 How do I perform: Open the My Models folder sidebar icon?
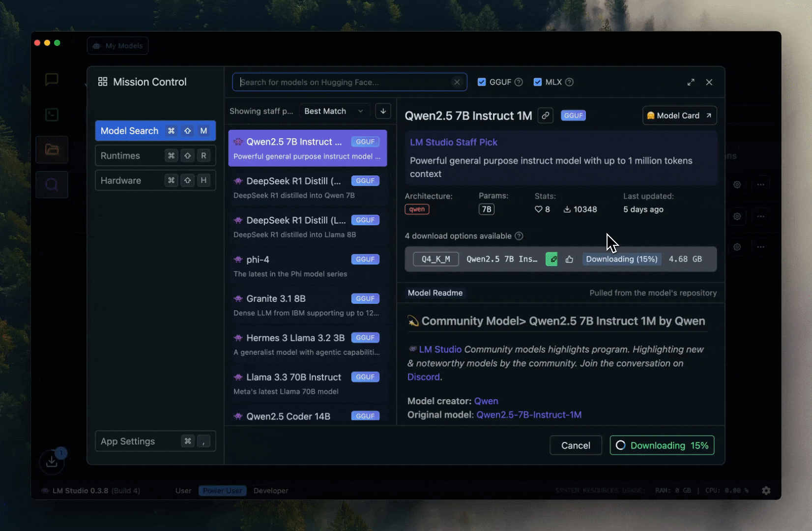click(x=52, y=149)
